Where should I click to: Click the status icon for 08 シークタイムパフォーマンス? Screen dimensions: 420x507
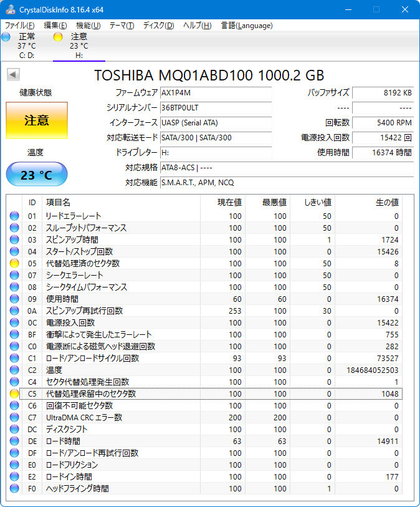pyautogui.click(x=14, y=287)
